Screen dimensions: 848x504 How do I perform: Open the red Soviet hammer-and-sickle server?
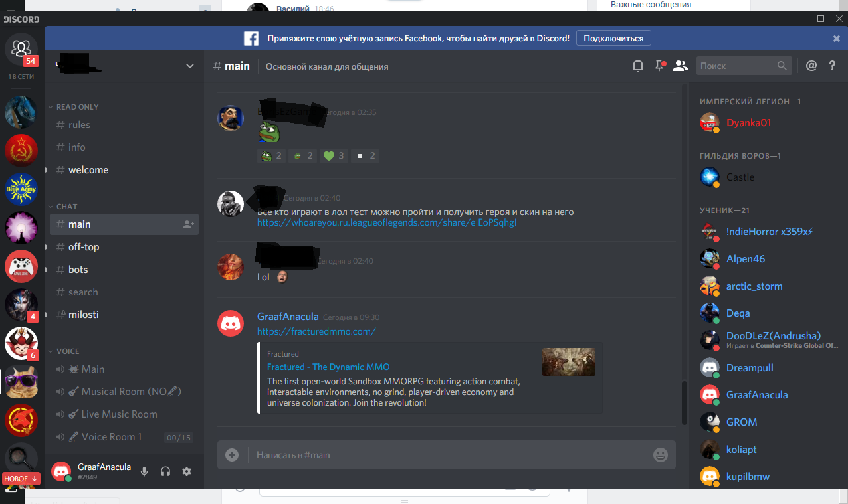(21, 150)
